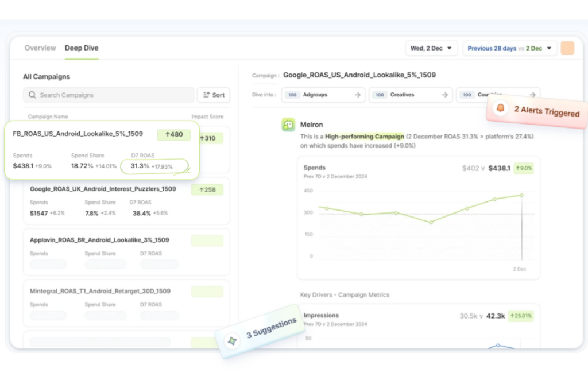Click the arrow icon beside Creatives
This screenshot has width=588, height=392.
pos(445,95)
